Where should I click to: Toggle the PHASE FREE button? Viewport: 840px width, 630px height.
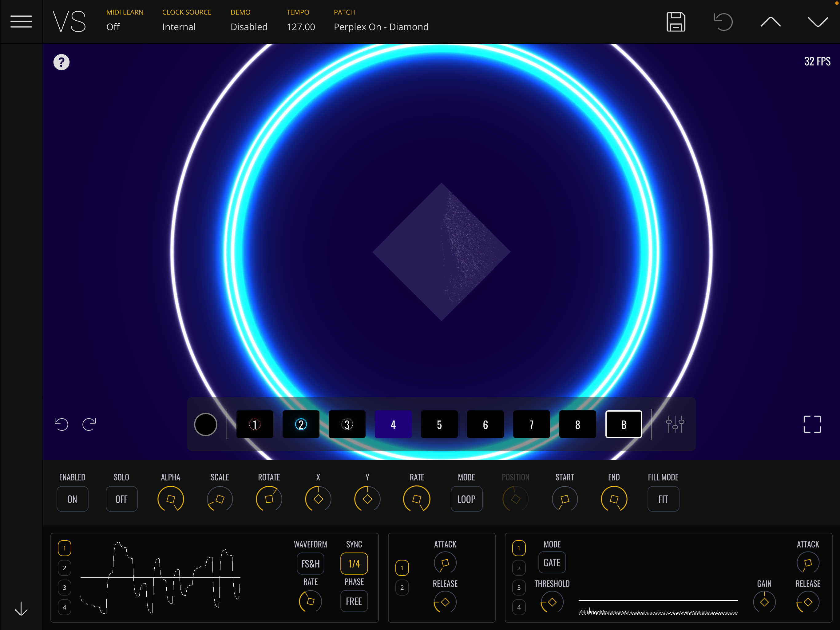[354, 601]
